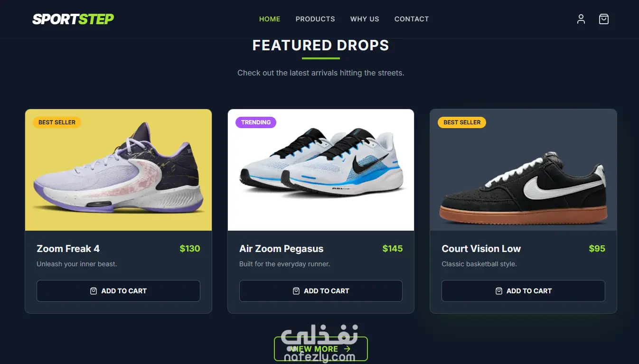Image resolution: width=639 pixels, height=364 pixels.
Task: Add Court Vision Low to cart
Action: [x=523, y=291]
